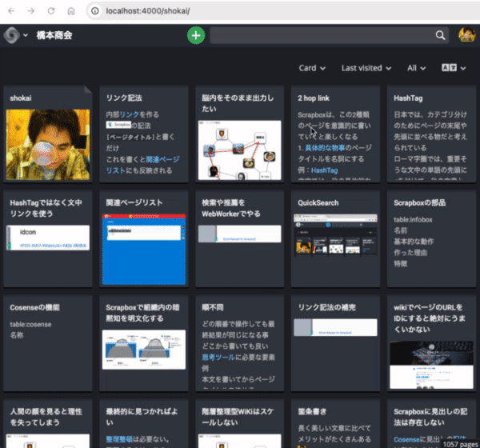Open the All filter dropdown

pos(416,68)
